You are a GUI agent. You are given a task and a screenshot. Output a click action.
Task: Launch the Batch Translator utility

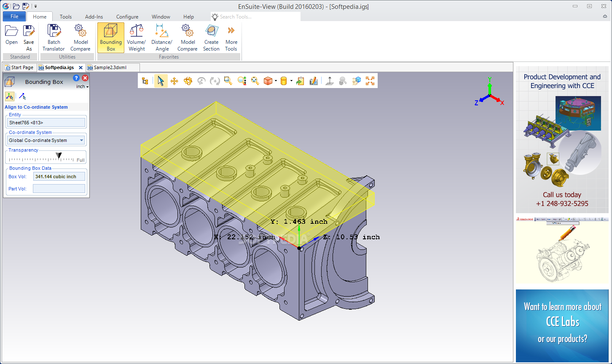(x=54, y=38)
